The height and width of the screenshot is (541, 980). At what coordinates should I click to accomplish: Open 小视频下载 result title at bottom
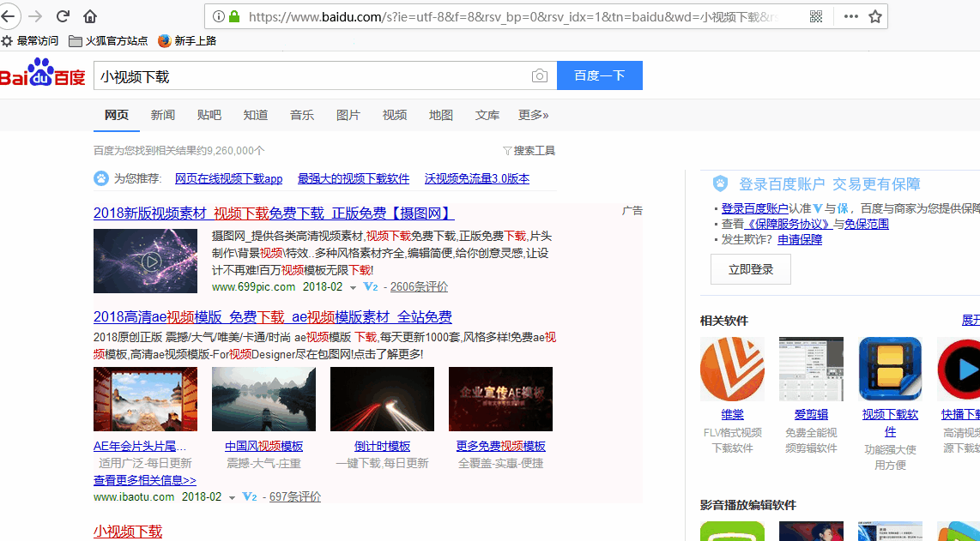128,532
